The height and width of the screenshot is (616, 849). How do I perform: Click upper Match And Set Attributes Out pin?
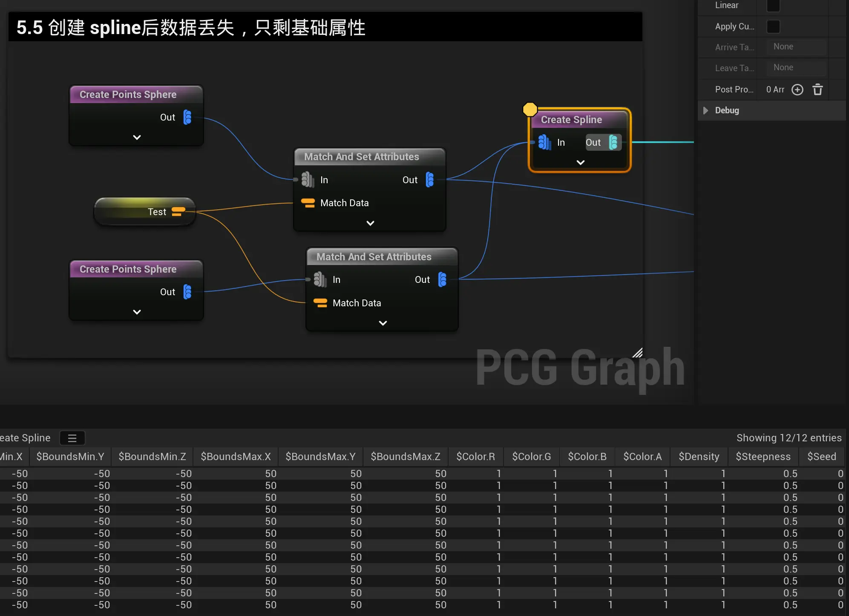430,180
